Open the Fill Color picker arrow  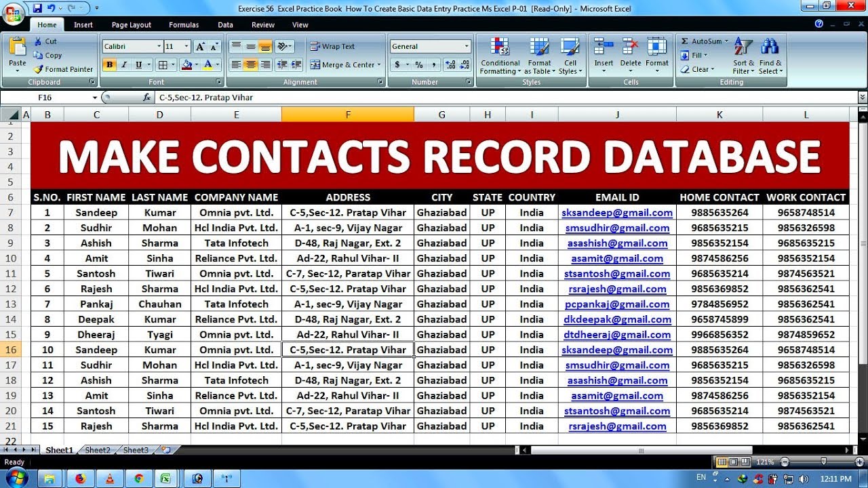[195, 65]
